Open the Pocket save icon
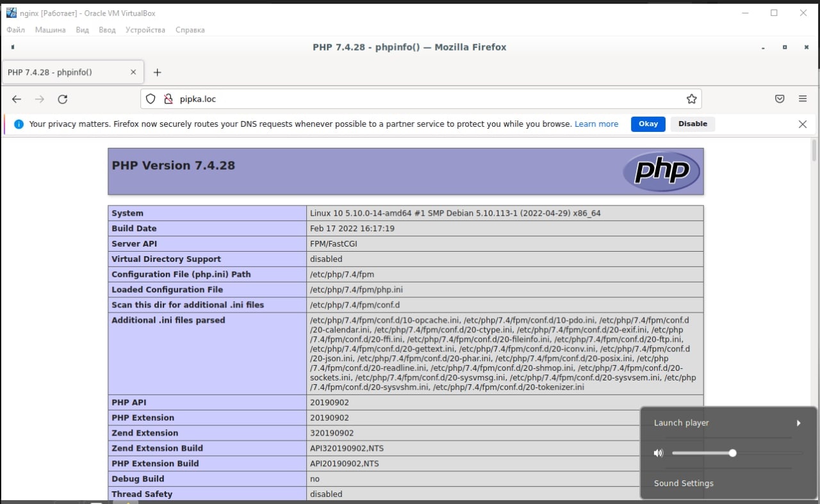Image resolution: width=820 pixels, height=504 pixels. (x=780, y=99)
